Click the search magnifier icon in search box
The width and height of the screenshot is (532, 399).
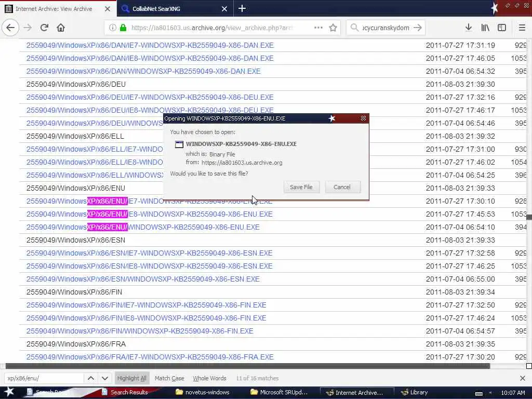pos(354,28)
